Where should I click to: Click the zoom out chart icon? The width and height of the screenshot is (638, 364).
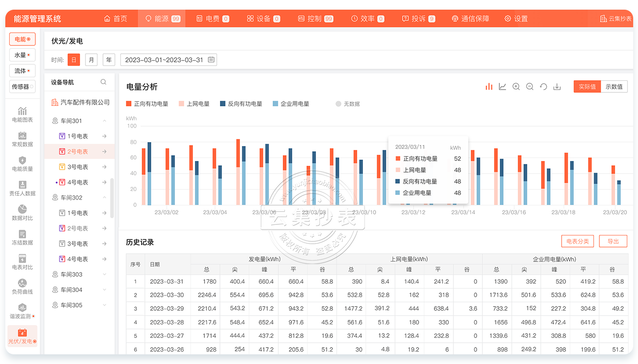click(x=530, y=87)
